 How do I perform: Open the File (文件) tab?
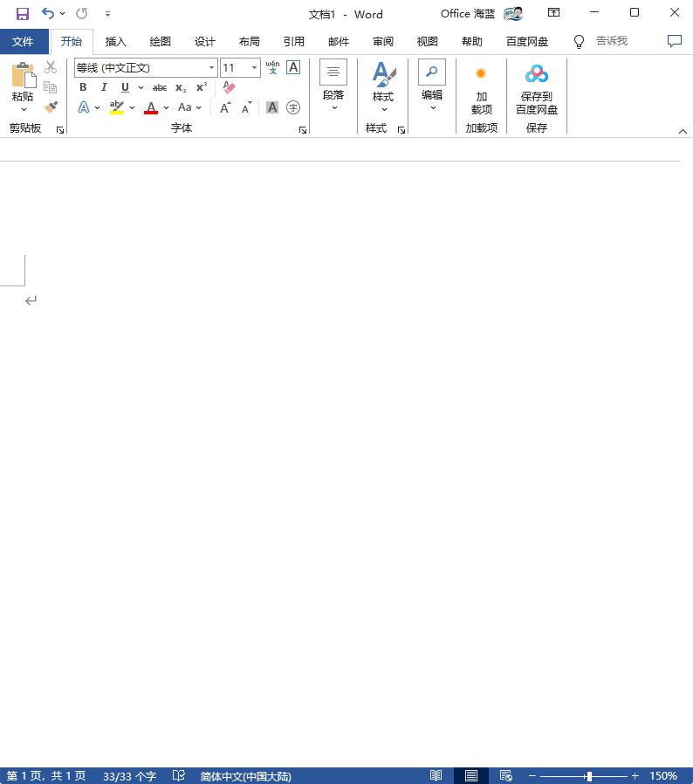(23, 42)
